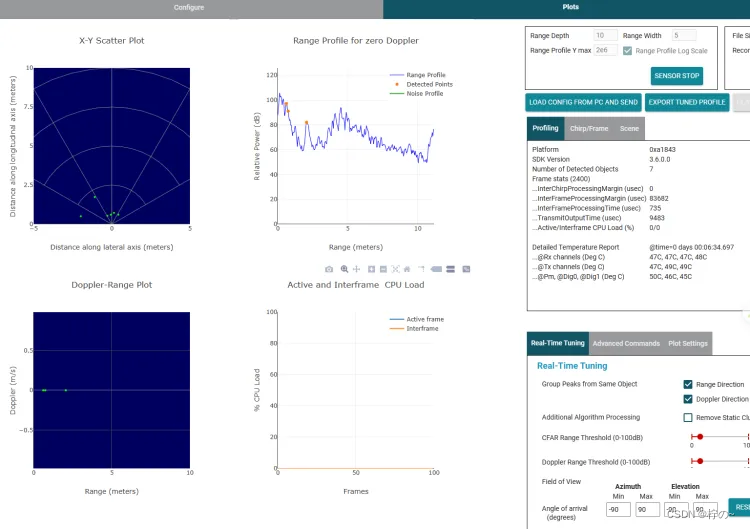Select the Plot Settings tab

tap(688, 343)
